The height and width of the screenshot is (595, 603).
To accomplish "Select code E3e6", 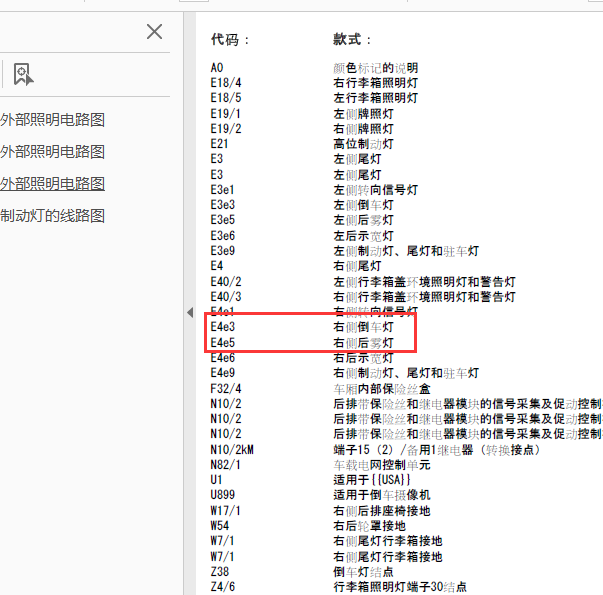I will point(222,236).
